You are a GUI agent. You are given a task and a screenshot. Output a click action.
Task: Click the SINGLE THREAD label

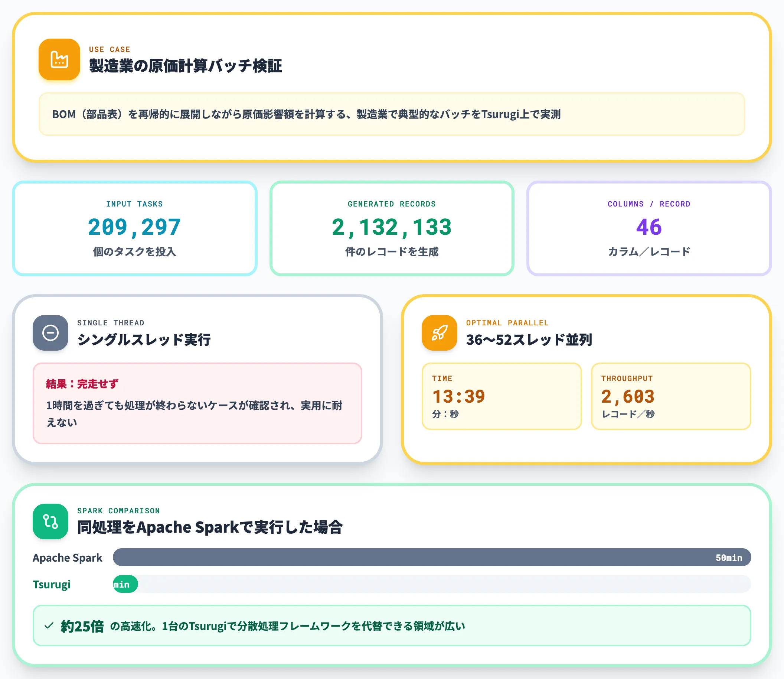(111, 323)
